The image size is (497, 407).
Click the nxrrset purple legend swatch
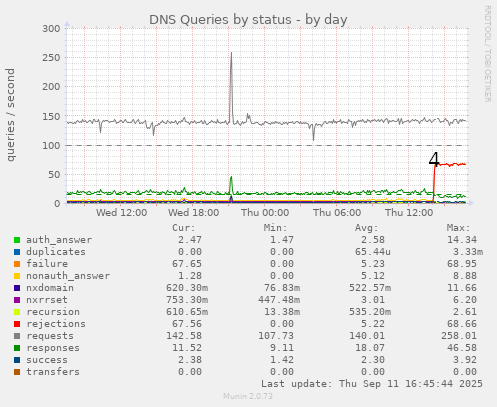point(17,300)
